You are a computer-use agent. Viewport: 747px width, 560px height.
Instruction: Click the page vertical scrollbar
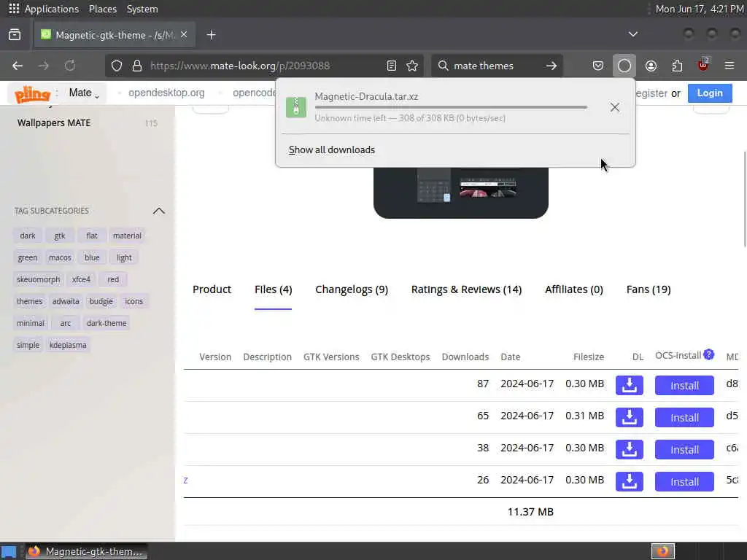point(745,199)
